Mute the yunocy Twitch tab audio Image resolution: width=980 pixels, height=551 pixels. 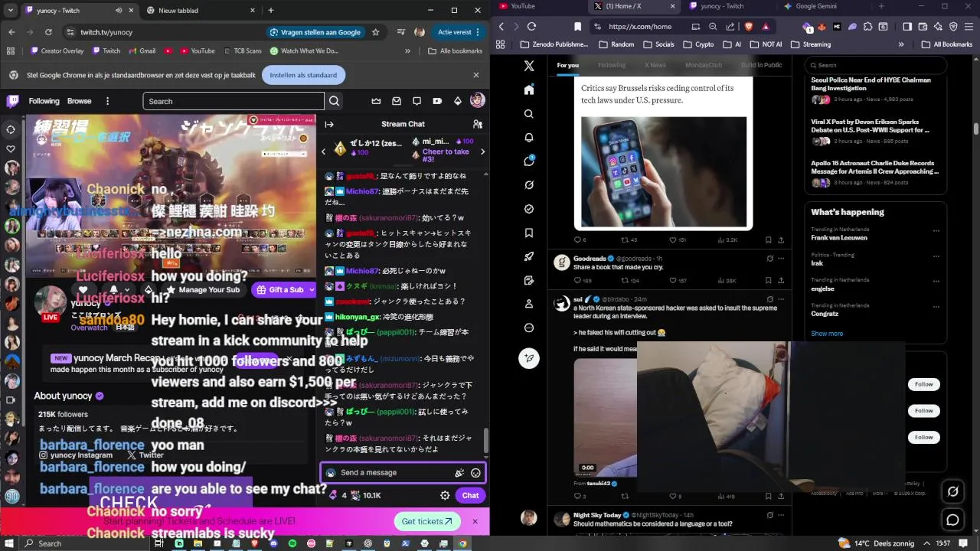pyautogui.click(x=119, y=10)
